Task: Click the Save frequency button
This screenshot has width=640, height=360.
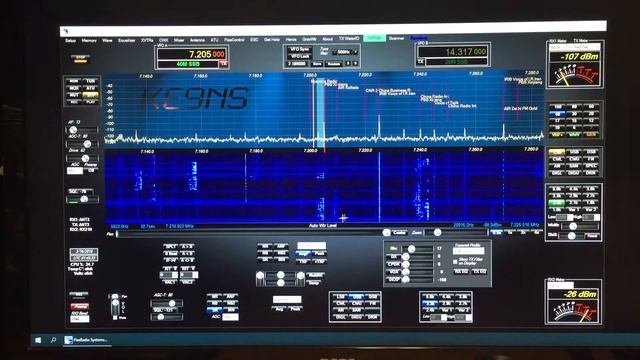Action: pyautogui.click(x=317, y=64)
